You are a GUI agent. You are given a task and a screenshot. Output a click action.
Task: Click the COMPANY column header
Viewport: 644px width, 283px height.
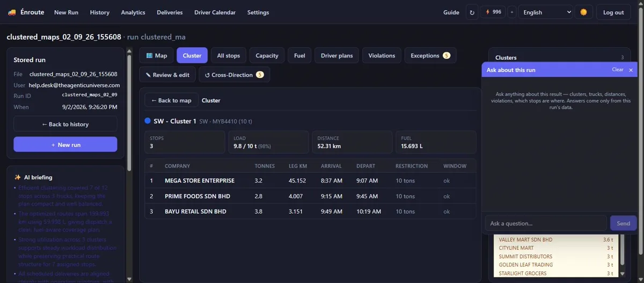coord(177,166)
